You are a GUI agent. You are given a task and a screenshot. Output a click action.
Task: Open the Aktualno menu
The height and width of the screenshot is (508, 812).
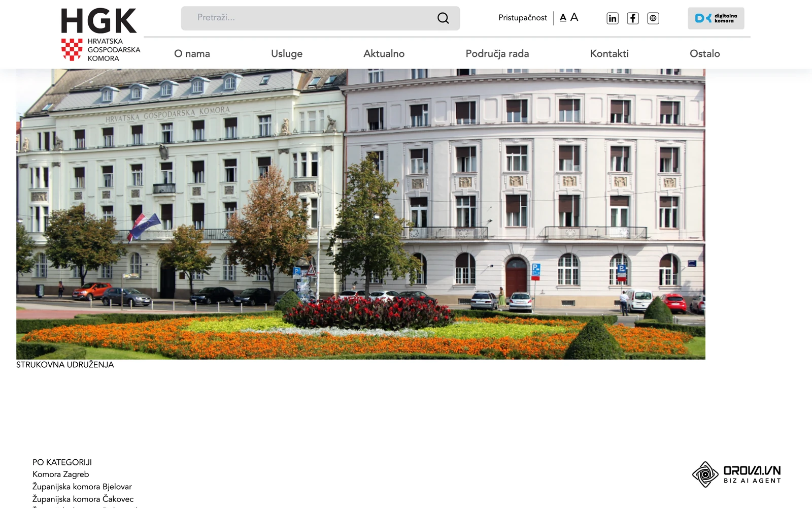[x=384, y=53]
